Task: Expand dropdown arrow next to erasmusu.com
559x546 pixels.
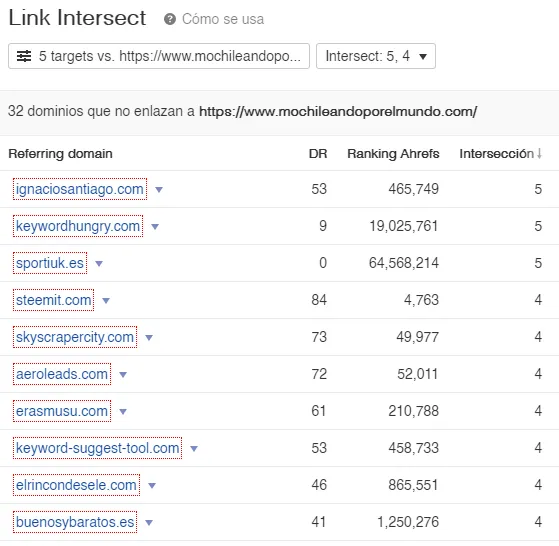Action: (x=123, y=412)
